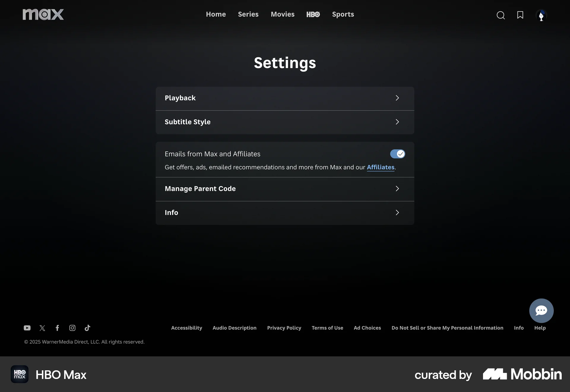Image resolution: width=570 pixels, height=392 pixels.
Task: Click the profile avatar
Action: tap(541, 15)
